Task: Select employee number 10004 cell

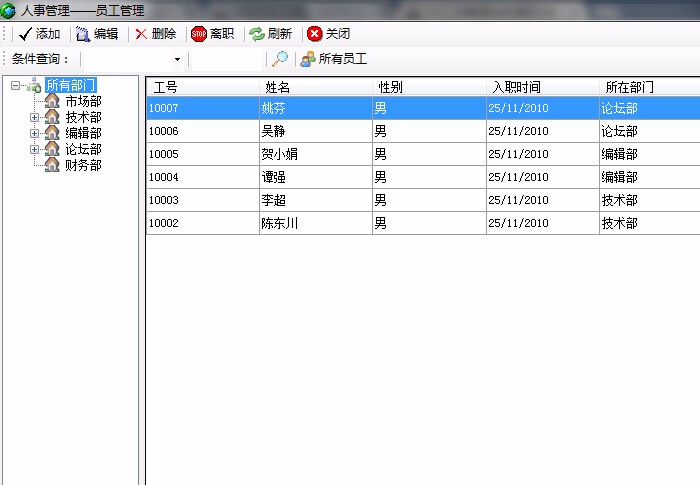Action: click(203, 177)
